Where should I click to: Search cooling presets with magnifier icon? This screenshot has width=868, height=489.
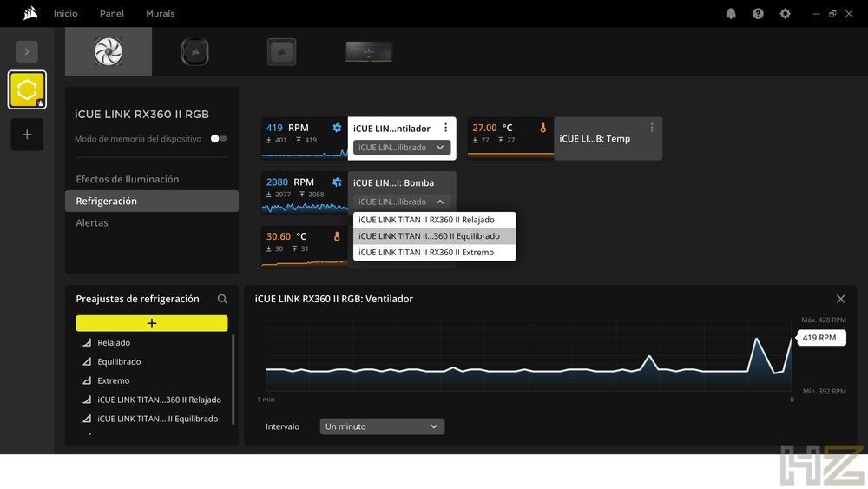(x=222, y=299)
